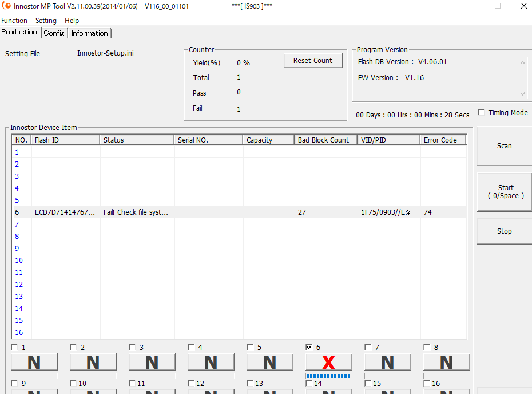
Task: Open the Help menu
Action: coord(72,21)
